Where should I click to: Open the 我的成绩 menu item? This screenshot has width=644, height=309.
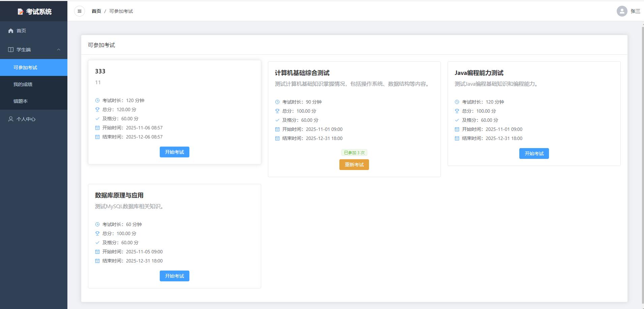pos(23,84)
